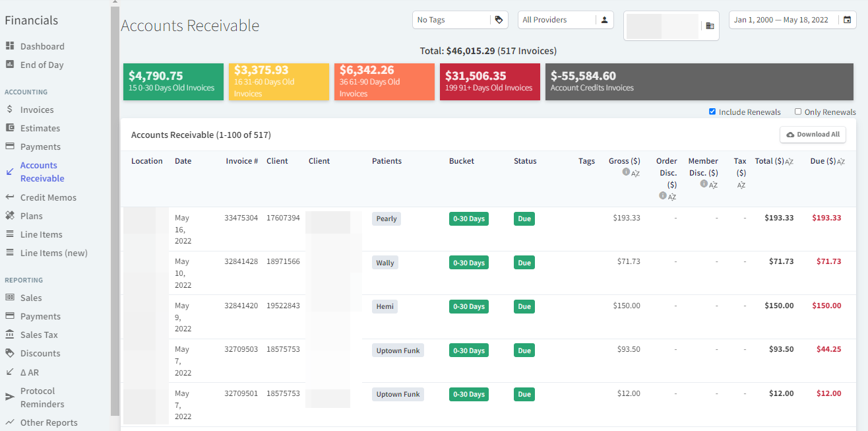The width and height of the screenshot is (868, 431).
Task: Click the 0-30 Days bucket badge for Pearly
Action: pyautogui.click(x=468, y=218)
